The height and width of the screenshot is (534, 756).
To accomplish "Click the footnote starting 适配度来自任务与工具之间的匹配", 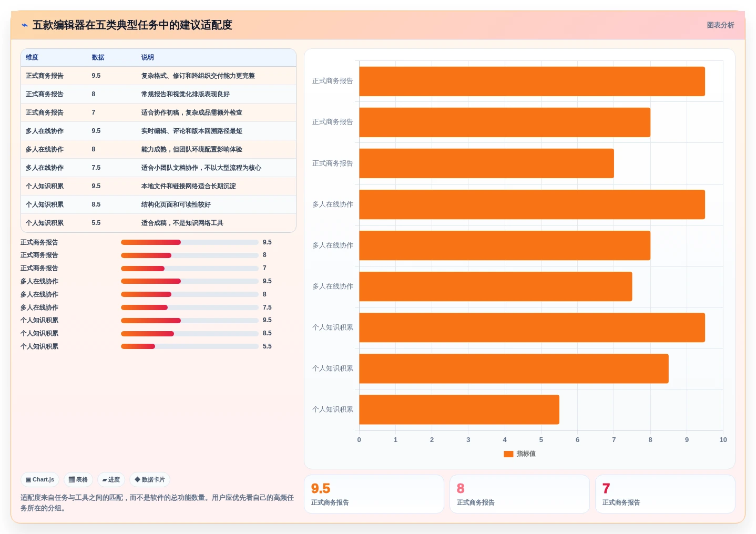I will pos(157,503).
